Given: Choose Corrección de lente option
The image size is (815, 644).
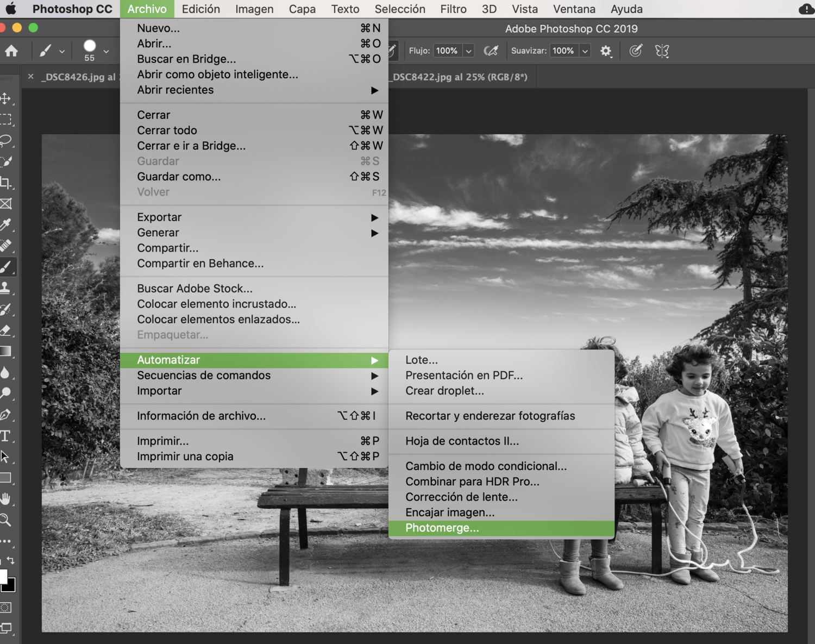Looking at the screenshot, I should pos(501,497).
